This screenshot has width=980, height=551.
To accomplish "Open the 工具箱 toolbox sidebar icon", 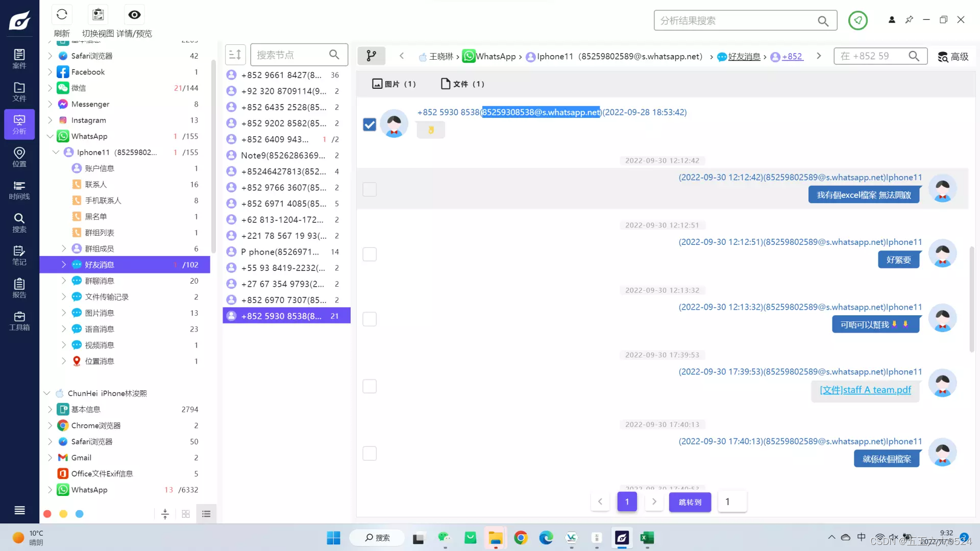I will pos(19,321).
